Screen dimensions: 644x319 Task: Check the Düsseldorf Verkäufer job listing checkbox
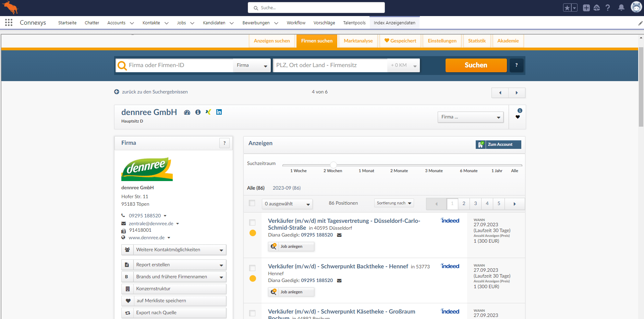[x=252, y=222]
